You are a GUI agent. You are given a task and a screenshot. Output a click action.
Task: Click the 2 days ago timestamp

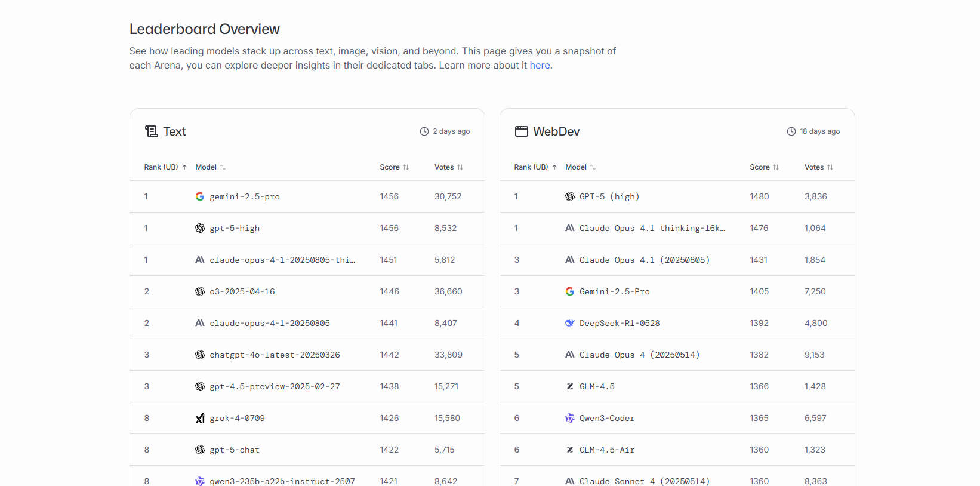tap(451, 131)
